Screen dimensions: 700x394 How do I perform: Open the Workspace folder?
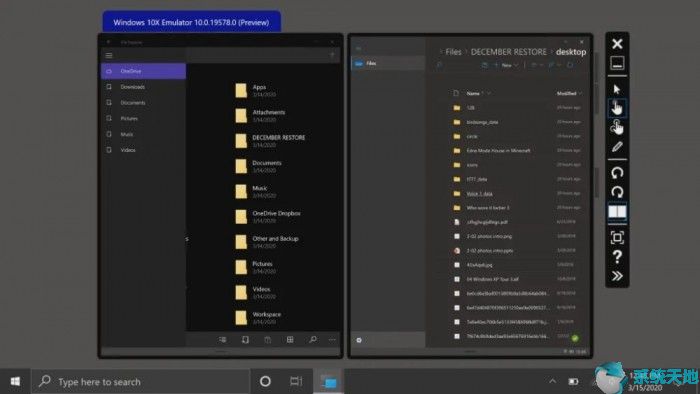(x=258, y=318)
